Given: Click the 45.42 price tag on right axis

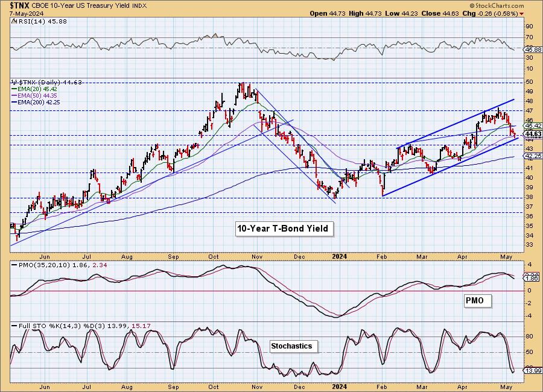Looking at the screenshot, I should (533, 125).
